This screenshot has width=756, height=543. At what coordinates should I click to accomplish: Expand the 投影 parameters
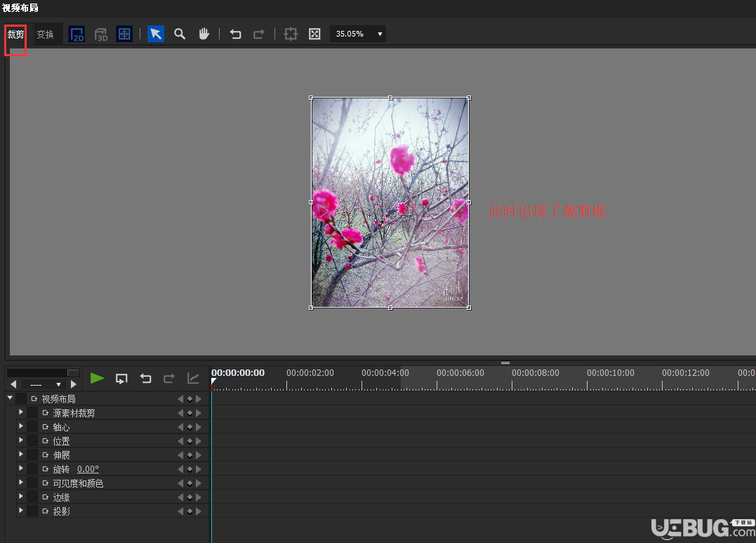click(x=21, y=510)
